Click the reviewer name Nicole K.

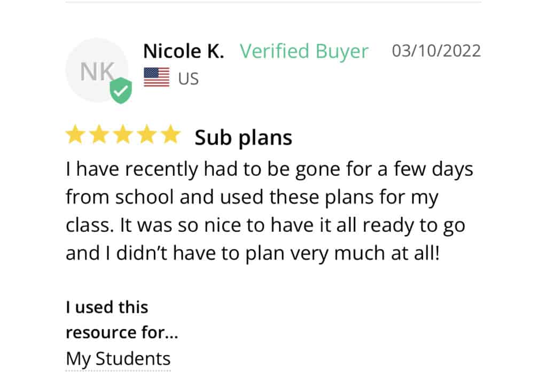coord(184,51)
